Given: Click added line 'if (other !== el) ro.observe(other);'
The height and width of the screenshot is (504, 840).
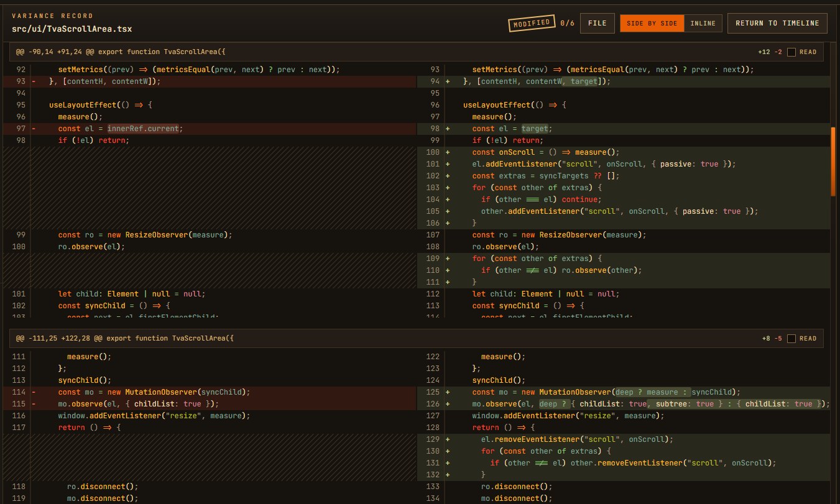Looking at the screenshot, I should click(624, 270).
